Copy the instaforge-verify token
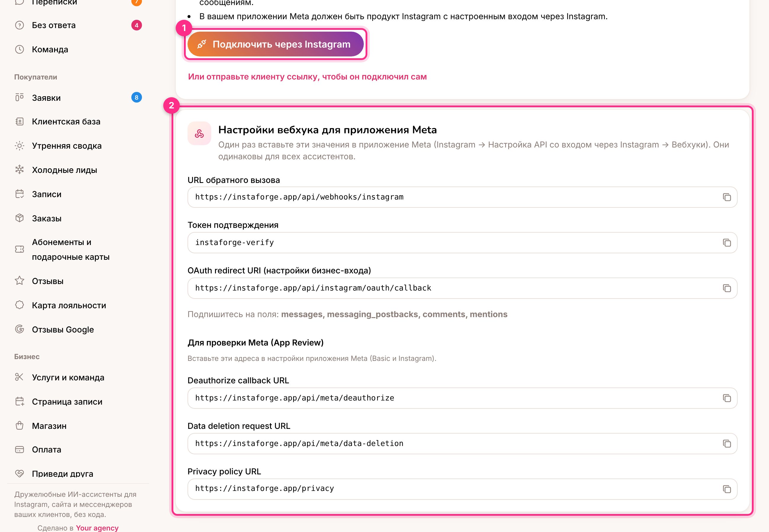This screenshot has height=532, width=769. (727, 243)
